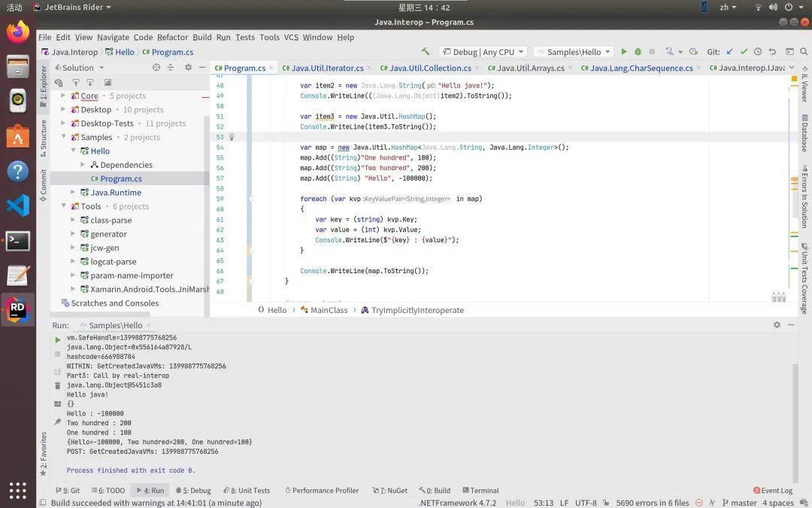The width and height of the screenshot is (812, 508).
Task: Rerun process from Run panel play icon
Action: (57, 339)
